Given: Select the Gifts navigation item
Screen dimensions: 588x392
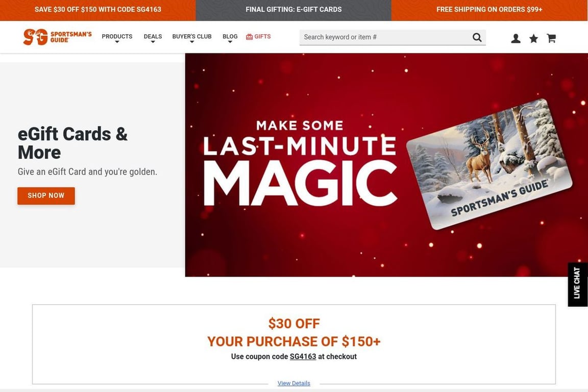Looking at the screenshot, I should click(x=258, y=37).
